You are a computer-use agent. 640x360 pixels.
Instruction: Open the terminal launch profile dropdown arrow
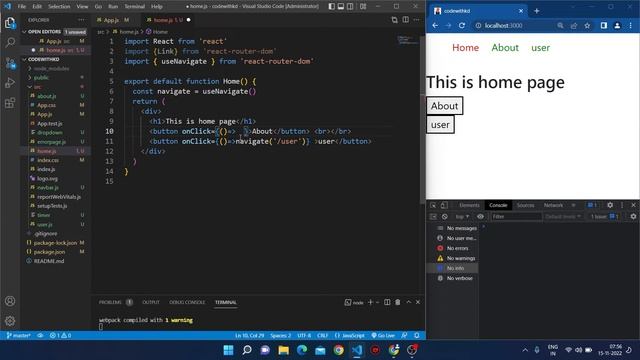(x=377, y=302)
